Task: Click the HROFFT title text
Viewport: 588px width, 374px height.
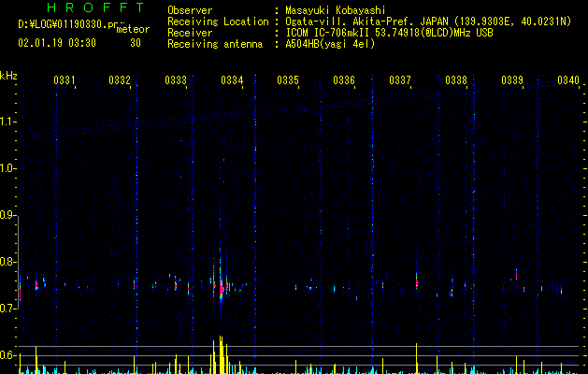Action: click(x=95, y=7)
